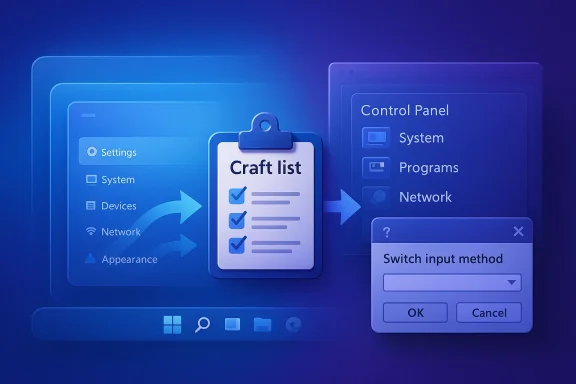Click the Craft list heading

tap(265, 168)
